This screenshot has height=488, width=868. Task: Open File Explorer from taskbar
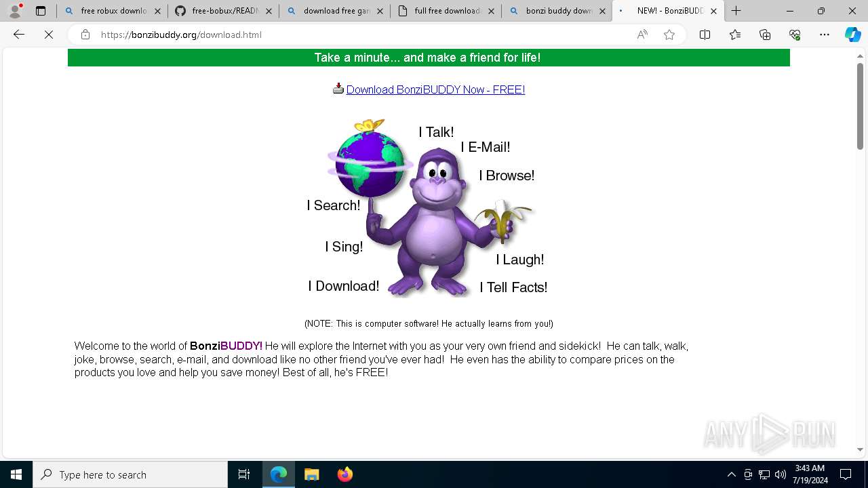coord(311,474)
